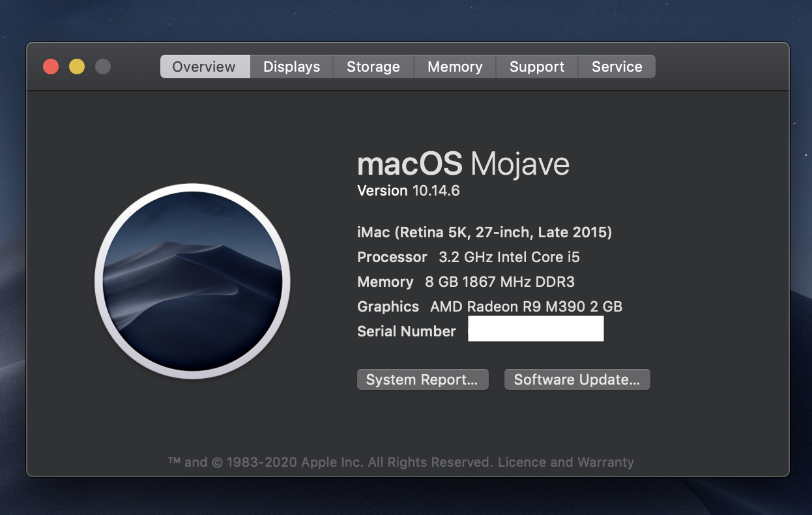Switch to the Overview tab

coord(205,66)
